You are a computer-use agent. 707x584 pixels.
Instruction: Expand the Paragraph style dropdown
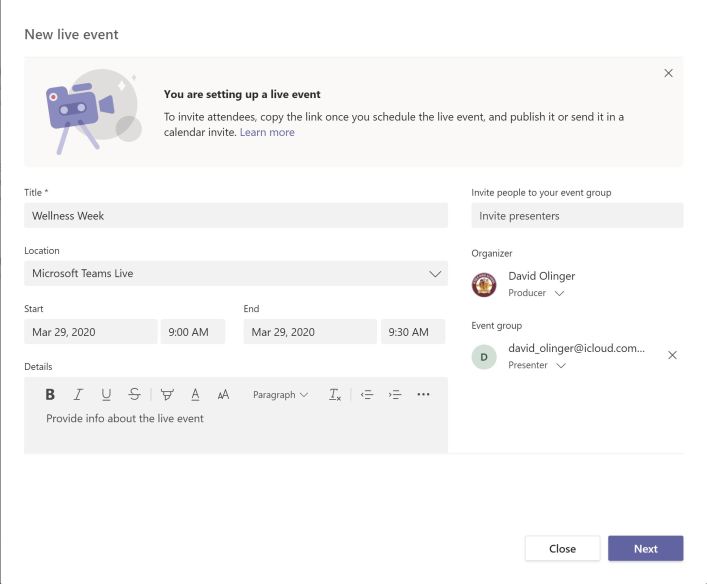point(280,395)
